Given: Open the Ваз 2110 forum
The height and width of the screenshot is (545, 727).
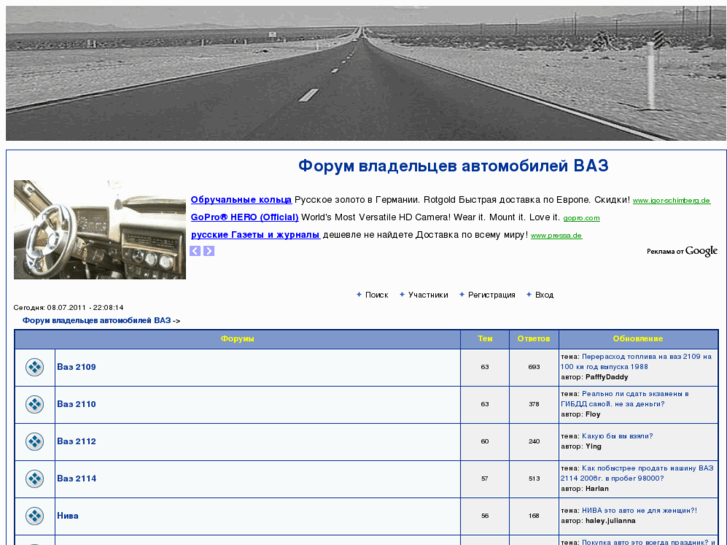Looking at the screenshot, I should click(x=77, y=404).
